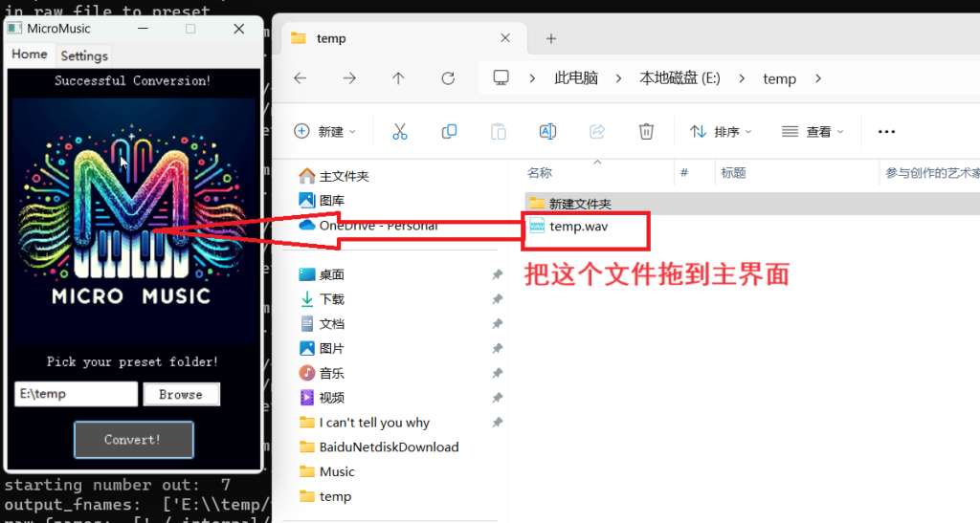Unpin 音乐 using its pin icon

point(497,373)
